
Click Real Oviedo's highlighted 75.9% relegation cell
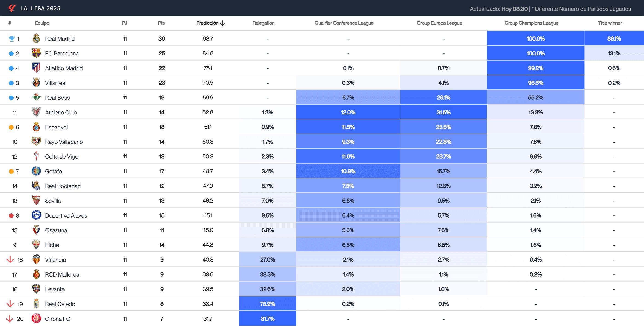click(267, 304)
